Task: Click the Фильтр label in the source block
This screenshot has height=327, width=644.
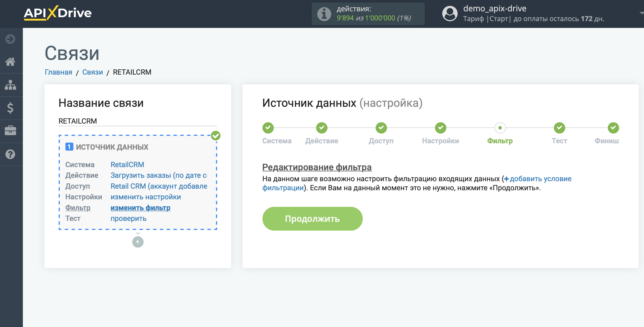Action: [78, 207]
